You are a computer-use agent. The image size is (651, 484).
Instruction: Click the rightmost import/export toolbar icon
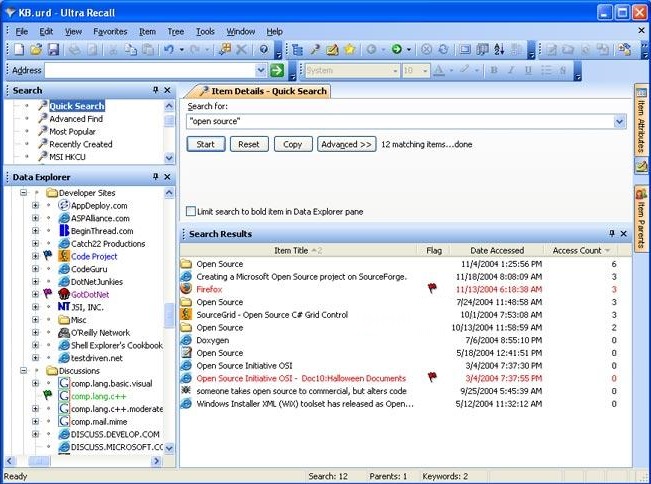pyautogui.click(x=624, y=49)
